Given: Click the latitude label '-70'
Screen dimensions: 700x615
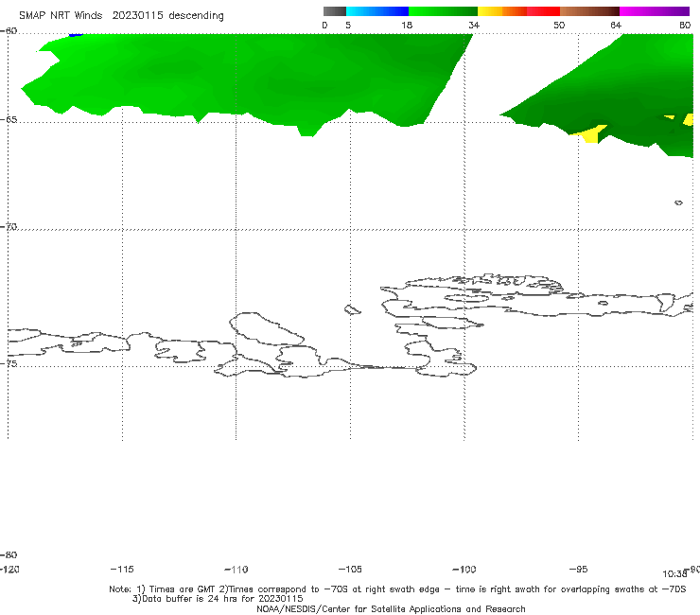Looking at the screenshot, I should point(9,227).
